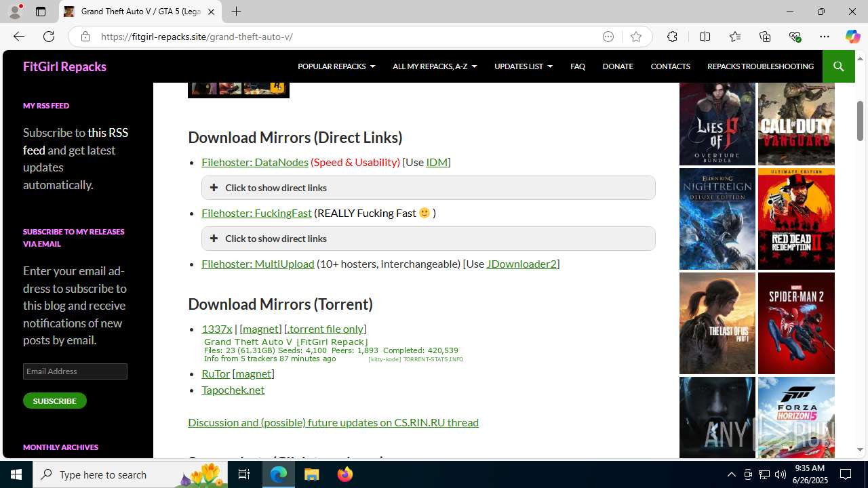The image size is (868, 488).
Task: Click the JDownloader2 link
Action: [x=521, y=264]
